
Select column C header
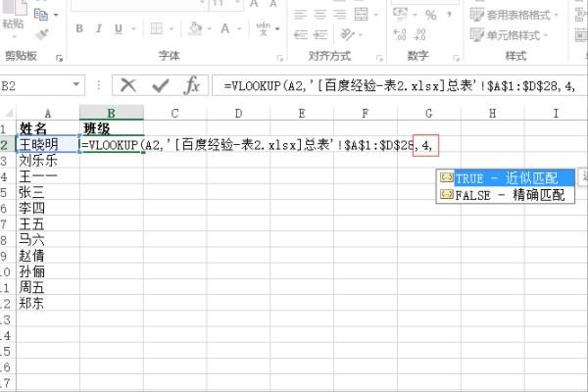(174, 113)
